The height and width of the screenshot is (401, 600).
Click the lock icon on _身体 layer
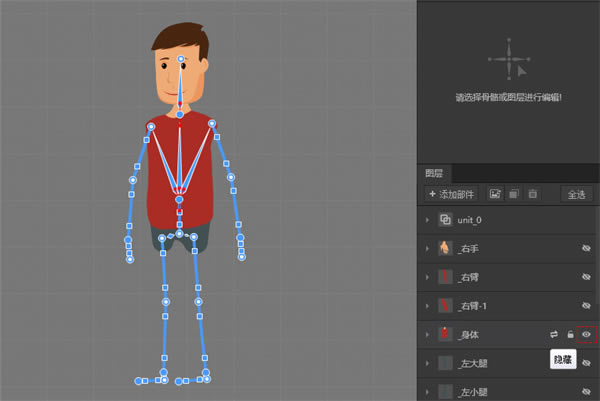click(570, 334)
